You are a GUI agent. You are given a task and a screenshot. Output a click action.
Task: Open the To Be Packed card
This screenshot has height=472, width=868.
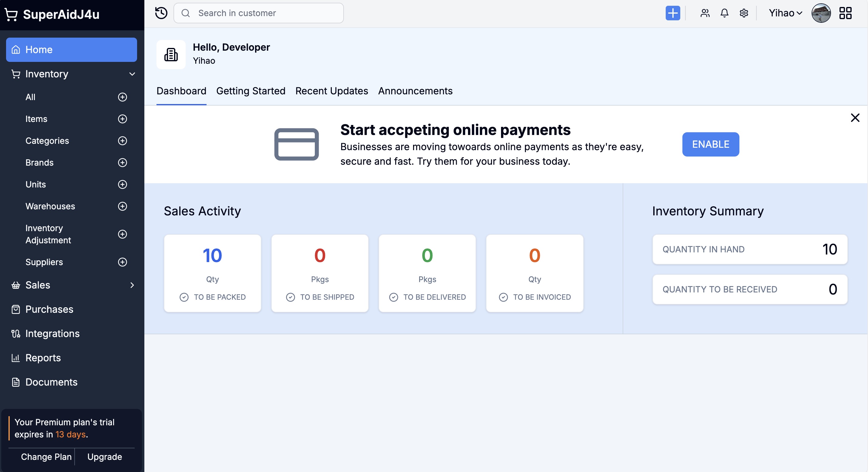[212, 273]
